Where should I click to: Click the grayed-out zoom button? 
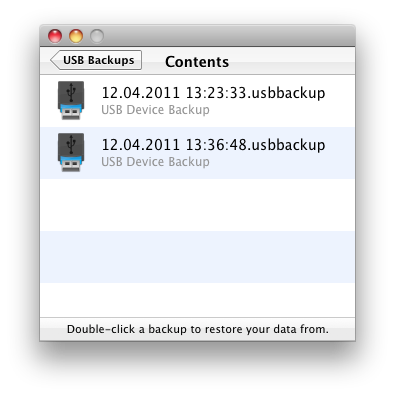coord(97,36)
